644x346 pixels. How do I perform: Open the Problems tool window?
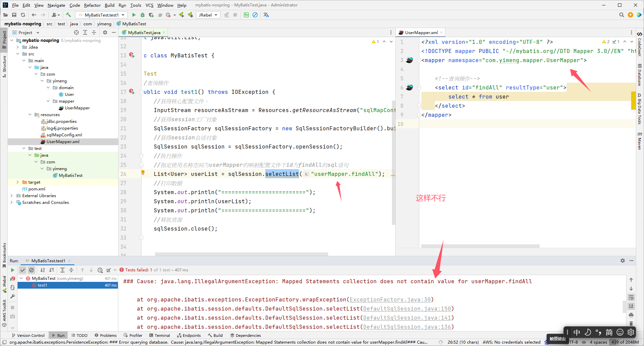click(105, 335)
